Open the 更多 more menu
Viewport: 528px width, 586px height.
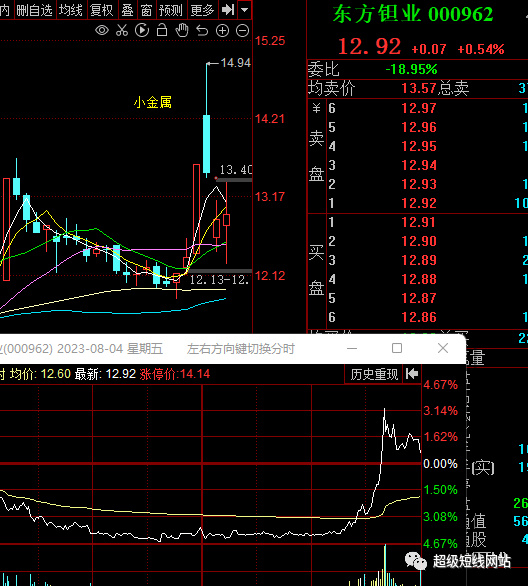(202, 10)
